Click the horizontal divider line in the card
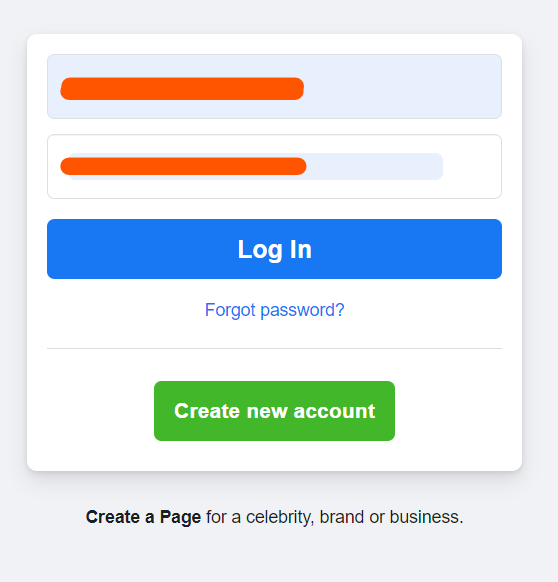 tap(274, 349)
